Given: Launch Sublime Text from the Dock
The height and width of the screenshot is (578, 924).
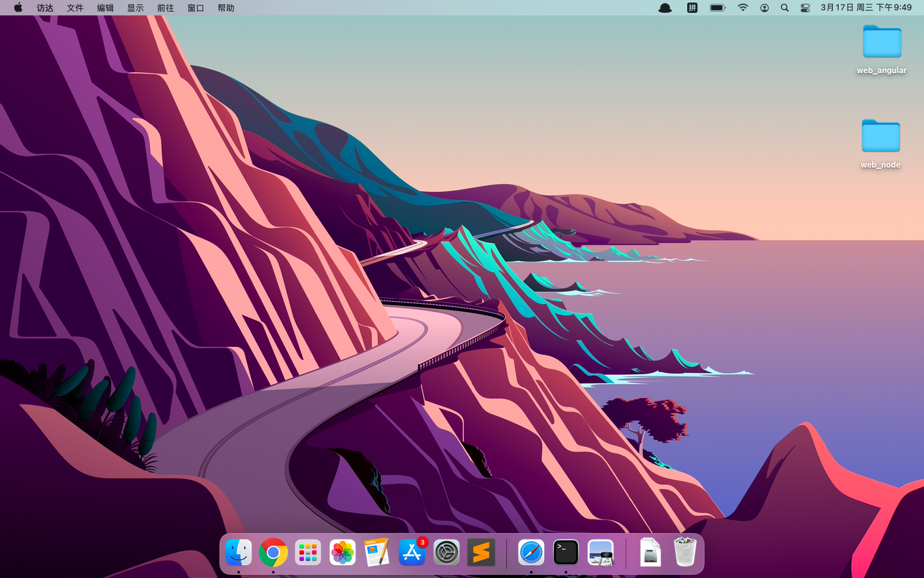Looking at the screenshot, I should (x=481, y=552).
